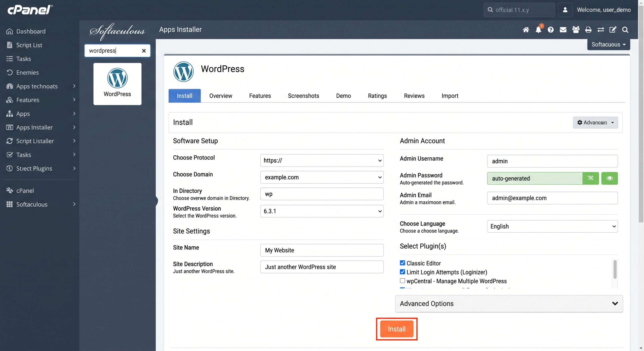Switch to the Overview tab

coord(221,96)
